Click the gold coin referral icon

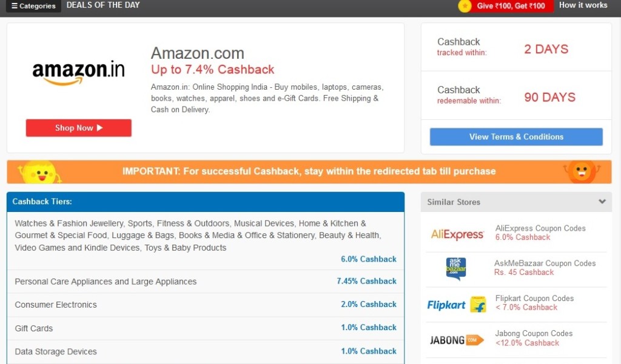tap(465, 6)
